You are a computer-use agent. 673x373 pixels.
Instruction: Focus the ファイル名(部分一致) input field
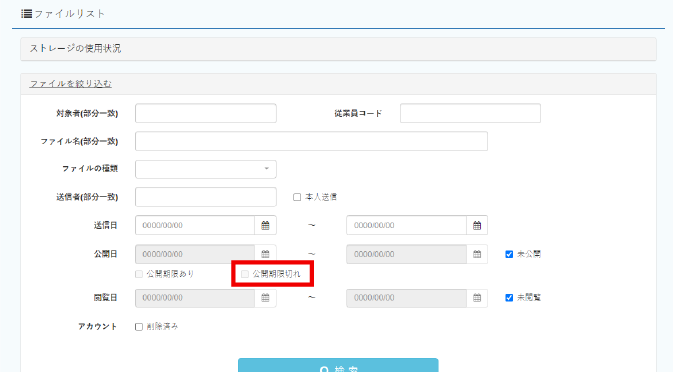click(311, 141)
